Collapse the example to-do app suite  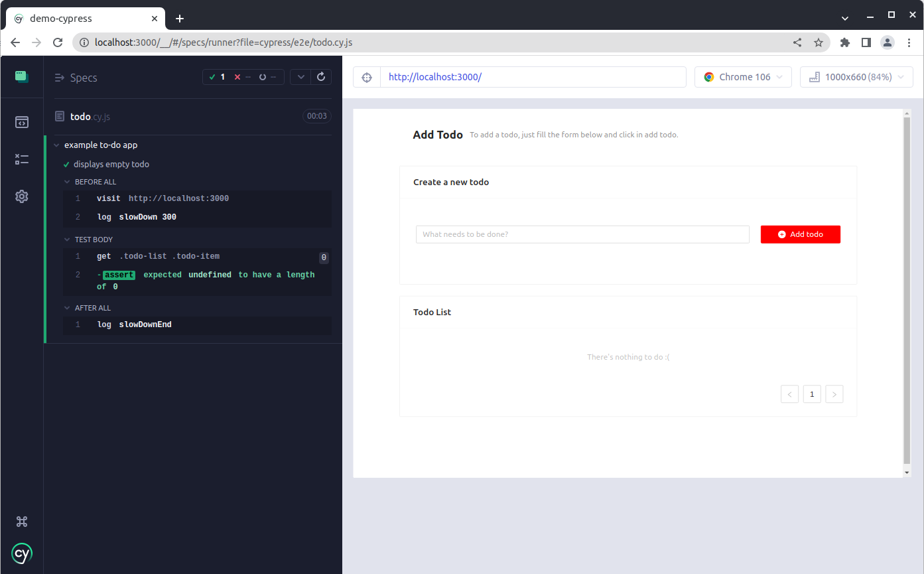[56, 145]
